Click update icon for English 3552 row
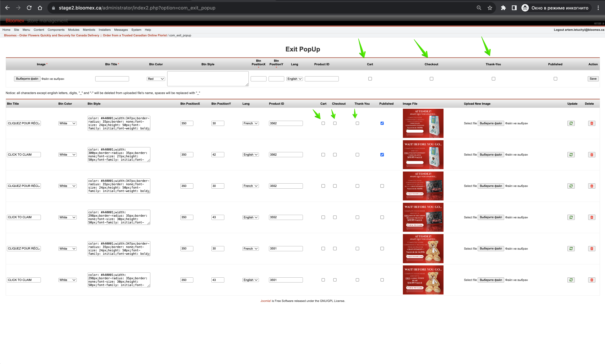605x364 pixels. coord(571,217)
